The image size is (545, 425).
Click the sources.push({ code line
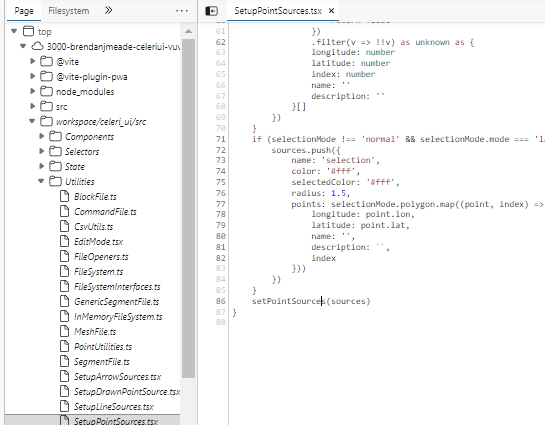click(306, 150)
